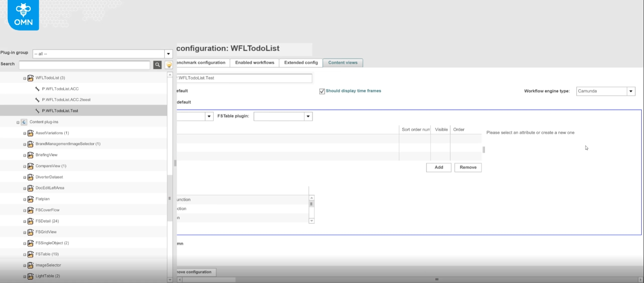Expand the AssetVariations tree node

coord(25,133)
